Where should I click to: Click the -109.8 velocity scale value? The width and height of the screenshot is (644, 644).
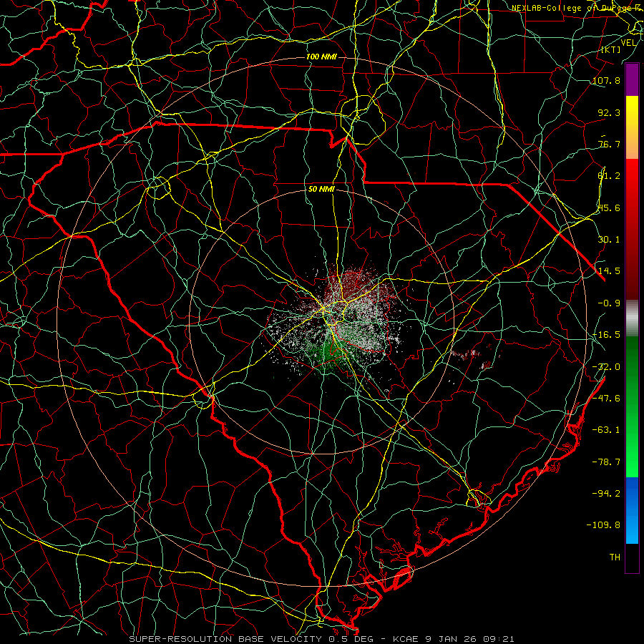(603, 525)
